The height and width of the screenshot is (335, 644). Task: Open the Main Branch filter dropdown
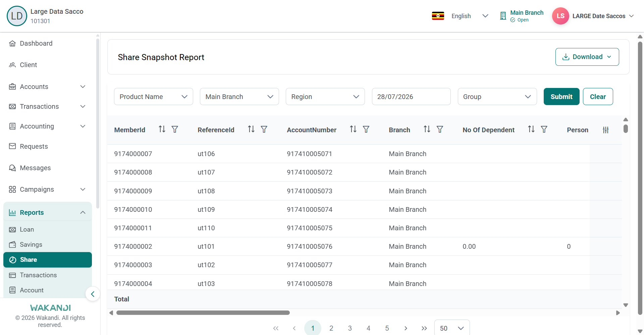(x=239, y=97)
